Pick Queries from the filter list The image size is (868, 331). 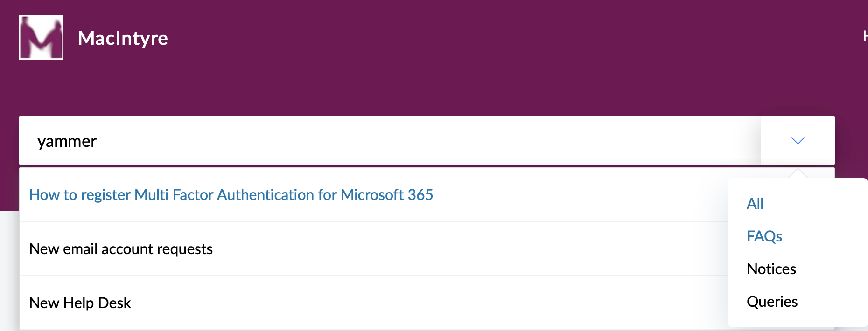pyautogui.click(x=772, y=302)
